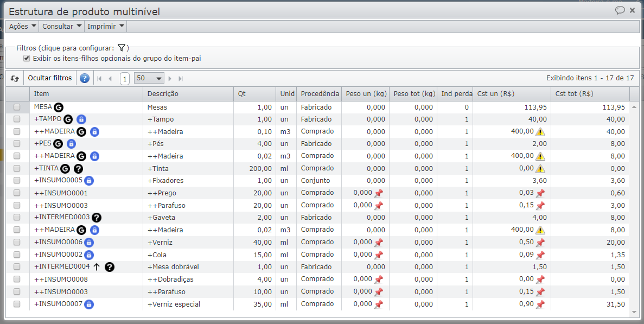Screen dimensions: 644x324
Task: Open the page size dropdown showing 50
Action: coord(149,78)
